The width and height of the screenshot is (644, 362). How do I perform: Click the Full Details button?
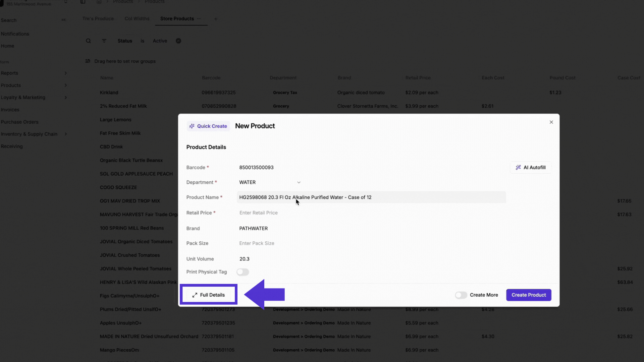209,295
